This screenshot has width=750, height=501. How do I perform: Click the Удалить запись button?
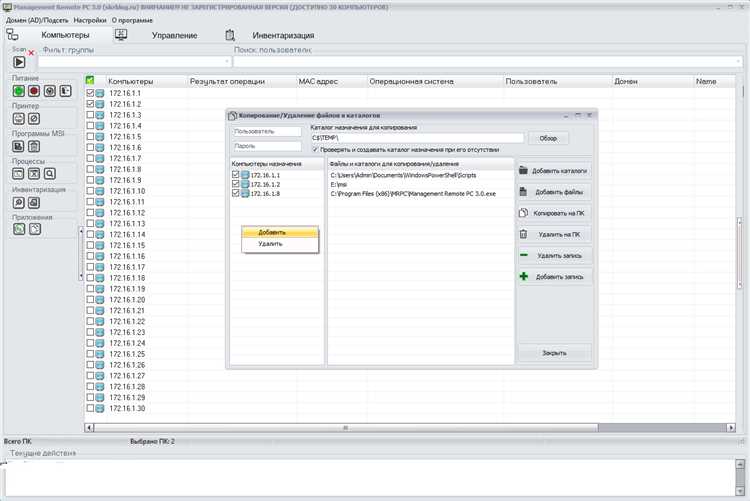554,256
